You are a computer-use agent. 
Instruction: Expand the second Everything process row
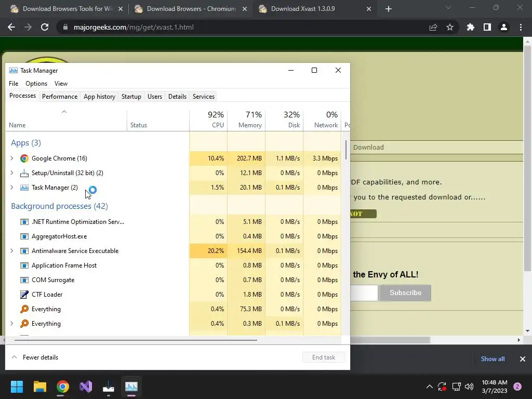point(12,324)
